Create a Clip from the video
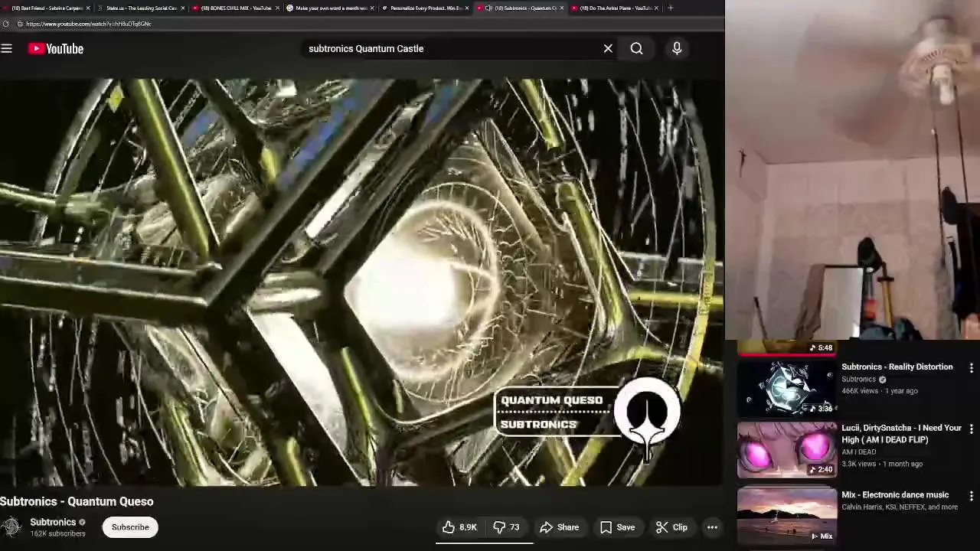Image resolution: width=980 pixels, height=551 pixels. 672,527
